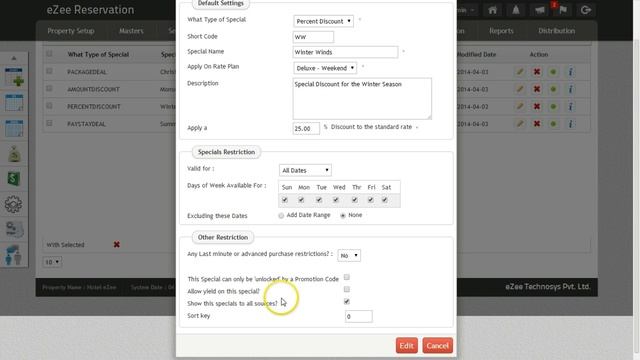Image resolution: width=640 pixels, height=360 pixels.
Task: Click the Cancel button
Action: pos(438,346)
